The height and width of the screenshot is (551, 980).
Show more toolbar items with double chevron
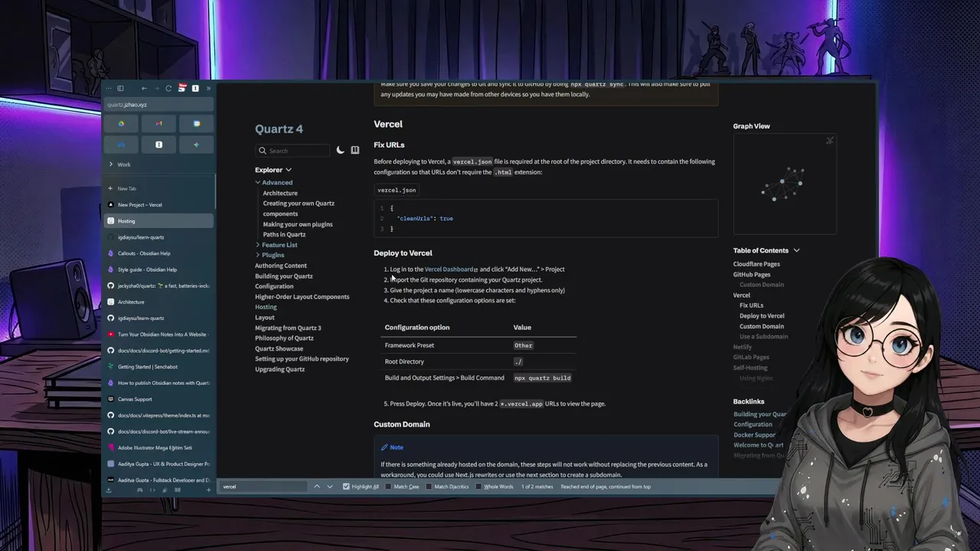(x=208, y=88)
